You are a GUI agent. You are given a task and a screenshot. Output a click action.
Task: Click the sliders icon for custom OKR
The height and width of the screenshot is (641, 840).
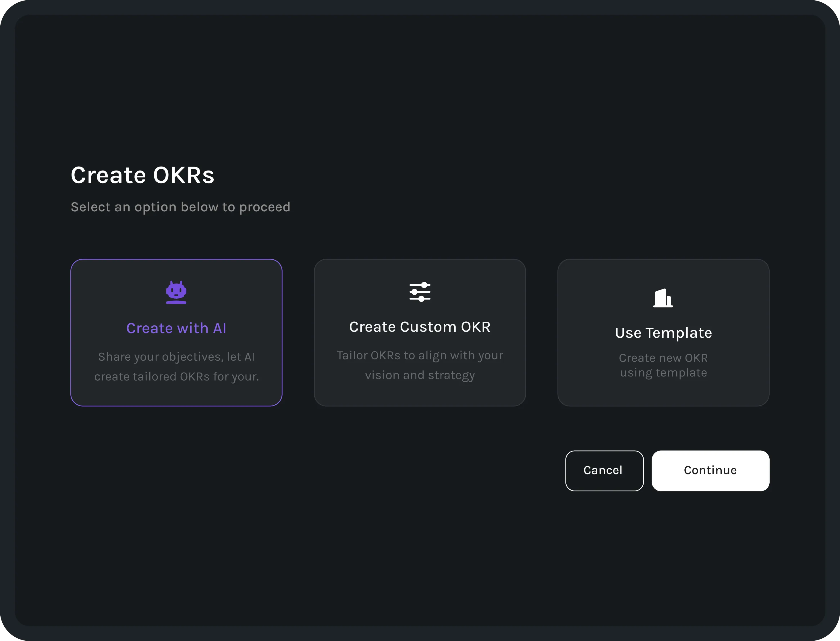click(x=420, y=292)
